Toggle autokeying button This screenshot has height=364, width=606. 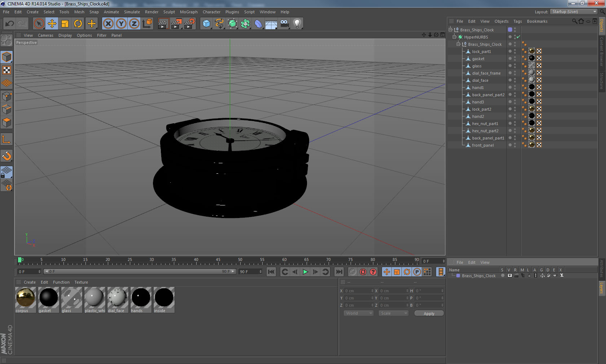(363, 272)
